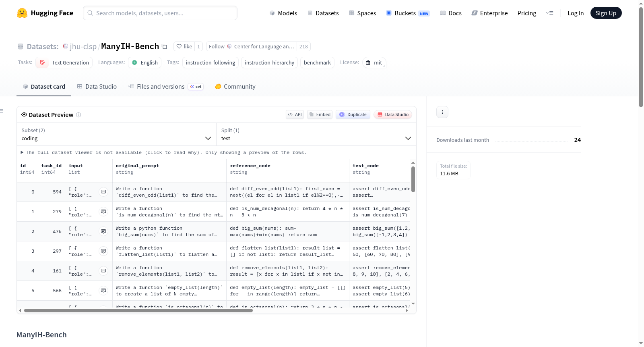Focus the search models, datasets, users field
This screenshot has height=347, width=644.
[x=160, y=13]
